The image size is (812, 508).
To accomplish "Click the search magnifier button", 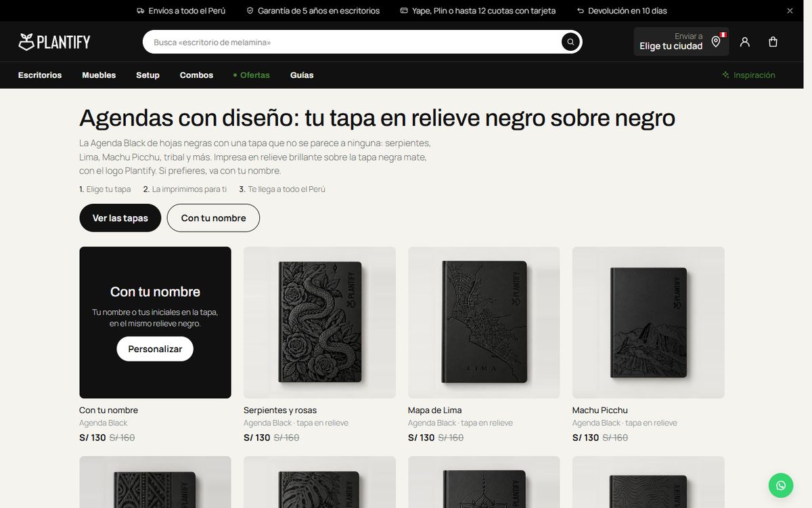I will point(570,42).
